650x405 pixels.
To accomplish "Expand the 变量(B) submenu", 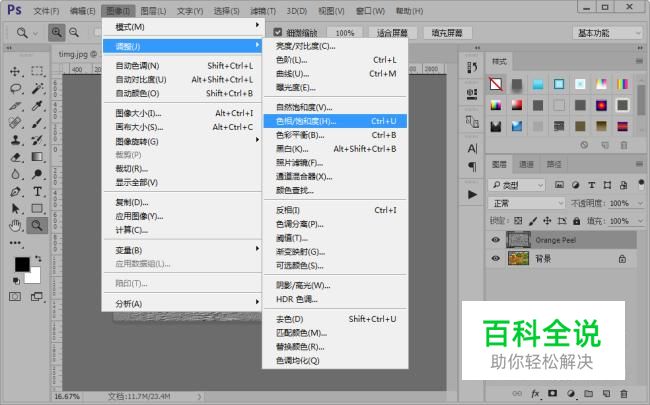I will coord(182,250).
